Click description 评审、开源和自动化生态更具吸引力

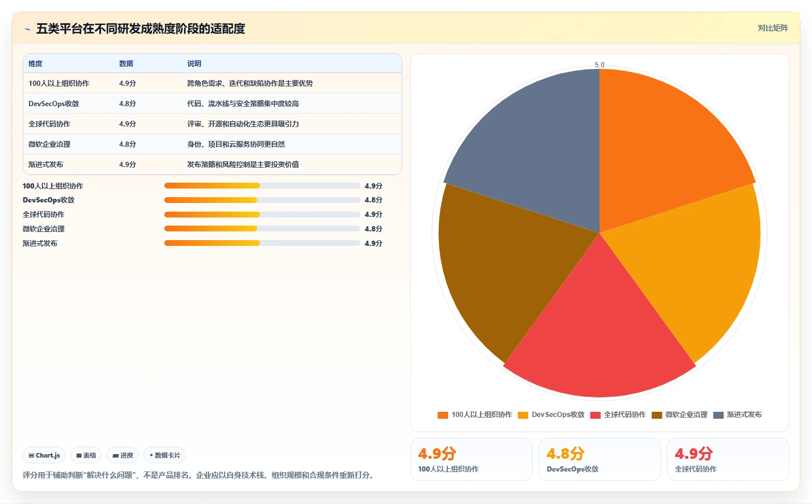(x=243, y=124)
